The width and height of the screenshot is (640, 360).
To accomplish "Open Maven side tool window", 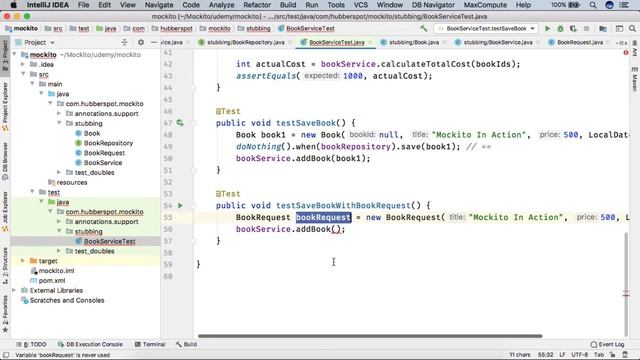I will 635,80.
